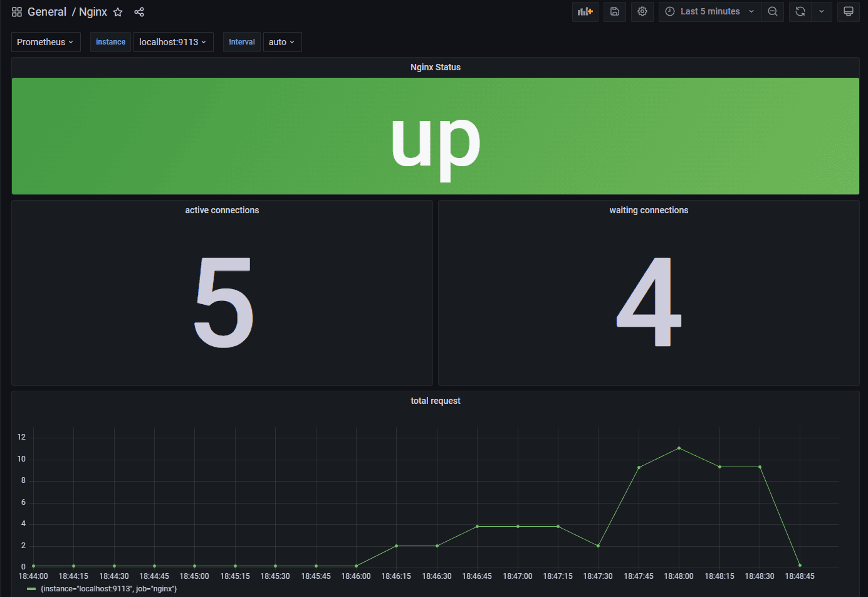
Task: Go to the General folder link
Action: pyautogui.click(x=47, y=12)
